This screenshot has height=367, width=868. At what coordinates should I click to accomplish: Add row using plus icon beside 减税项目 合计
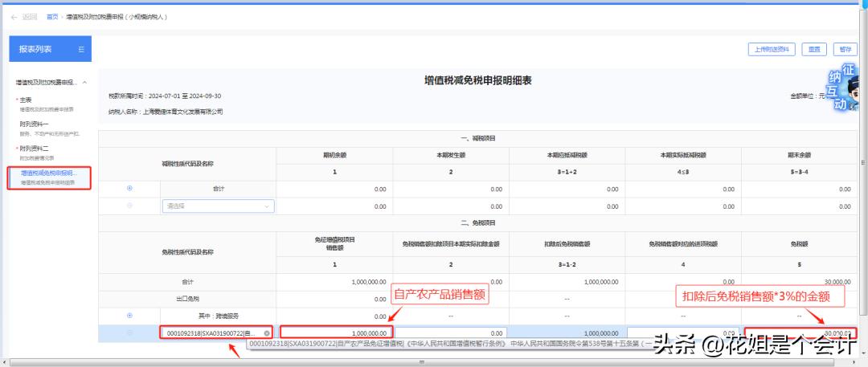[130, 188]
